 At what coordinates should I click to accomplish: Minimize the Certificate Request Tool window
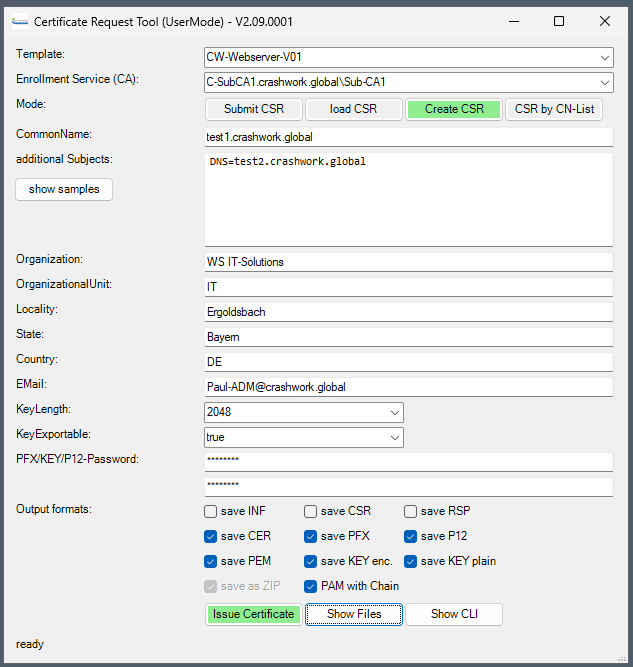click(514, 21)
